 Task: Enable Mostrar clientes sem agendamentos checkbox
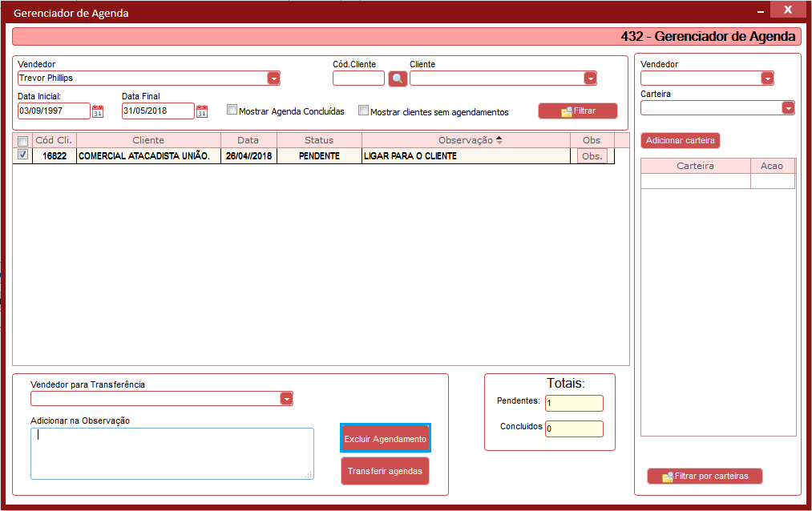[364, 111]
